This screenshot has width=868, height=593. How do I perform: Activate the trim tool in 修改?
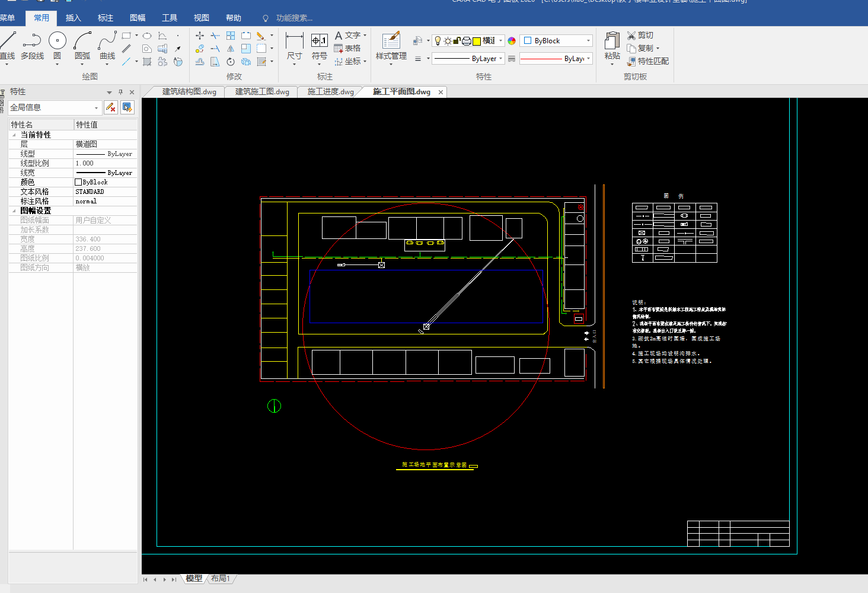(215, 36)
